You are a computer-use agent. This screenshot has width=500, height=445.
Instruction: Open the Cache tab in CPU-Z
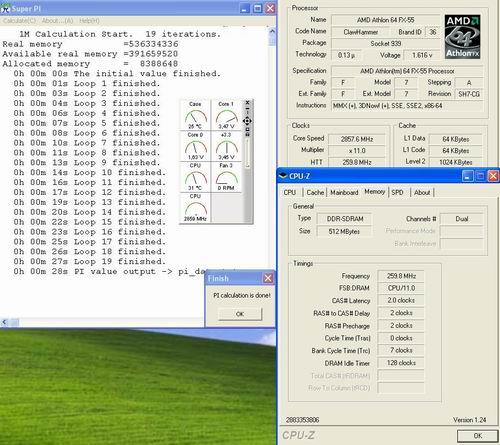(315, 192)
